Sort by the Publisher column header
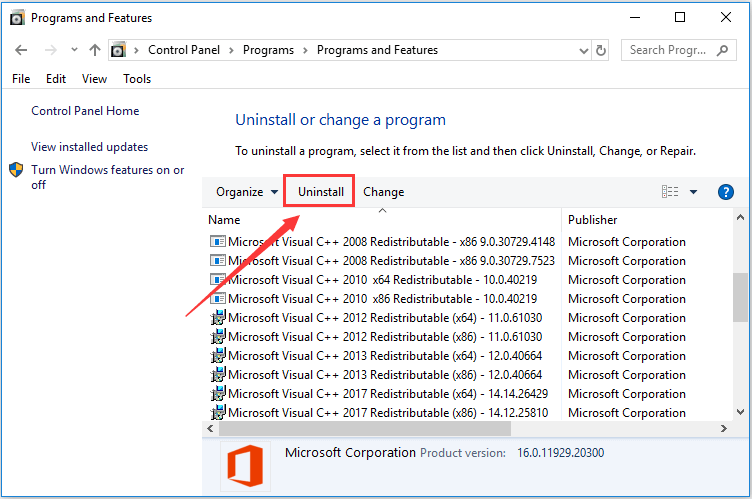The width and height of the screenshot is (752, 499). [593, 220]
